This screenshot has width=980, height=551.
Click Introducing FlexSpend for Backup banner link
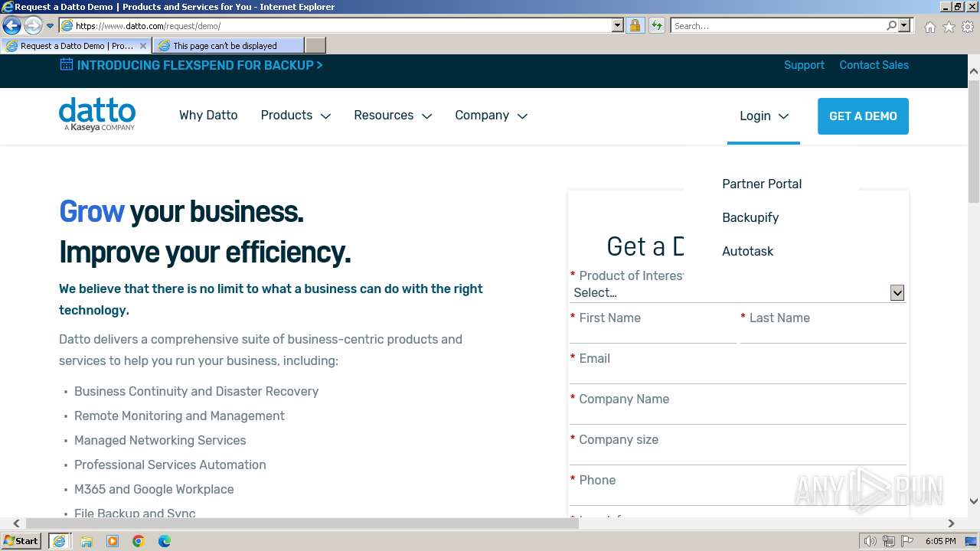[200, 65]
